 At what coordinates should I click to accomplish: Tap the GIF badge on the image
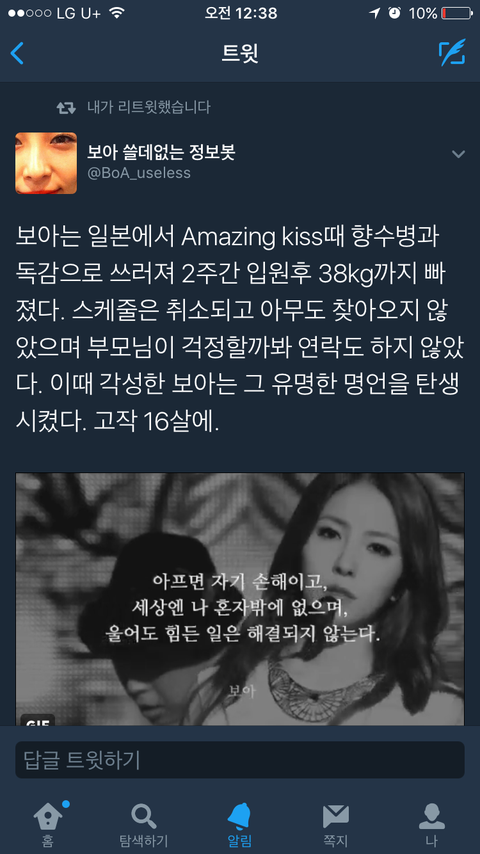pyautogui.click(x=38, y=720)
